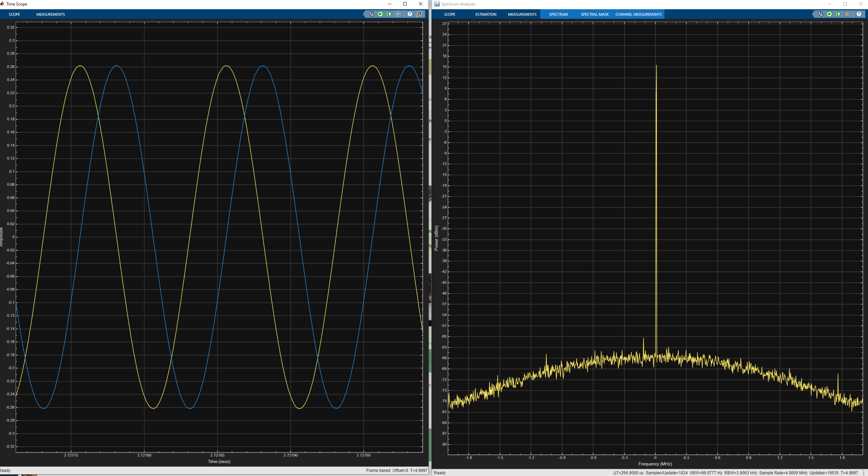Image resolution: width=868 pixels, height=476 pixels.
Task: Click the Spectrum Analyzer app icon in title bar
Action: tap(437, 4)
